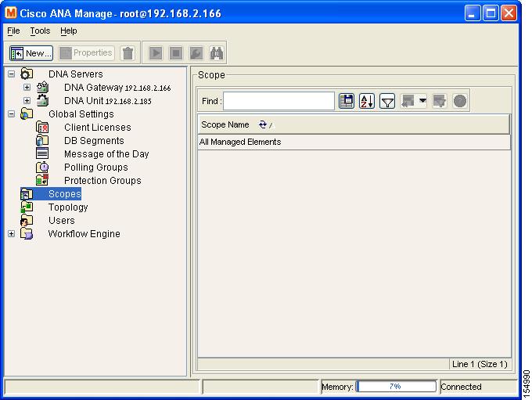Expand the DNA Gateway 192.168.2.166 node

(x=27, y=87)
